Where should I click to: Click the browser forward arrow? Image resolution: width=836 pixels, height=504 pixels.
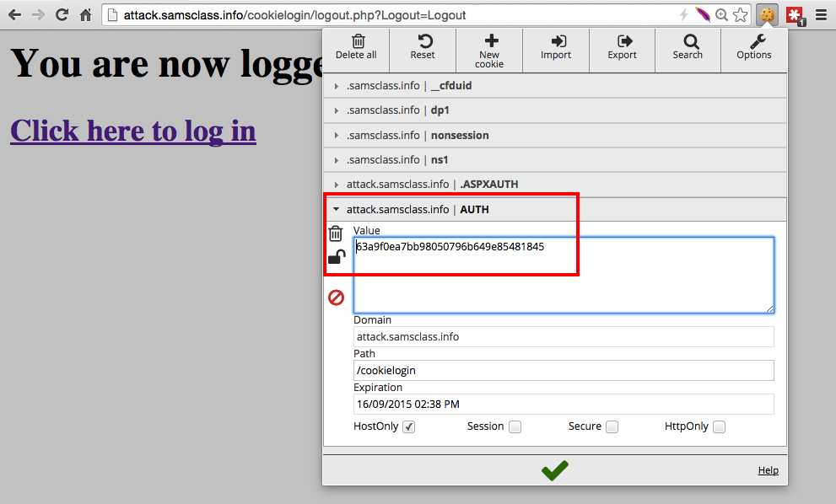[39, 15]
